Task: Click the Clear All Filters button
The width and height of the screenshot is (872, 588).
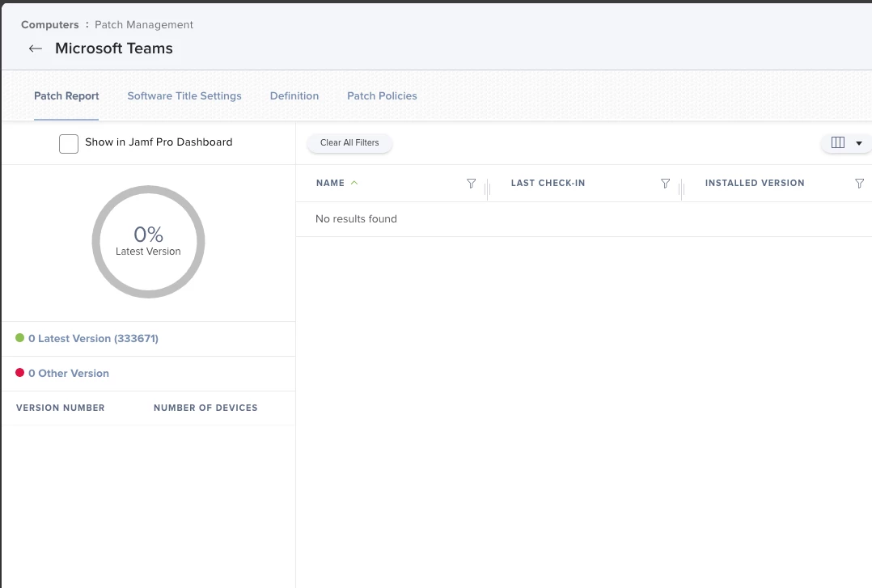Action: 349,143
